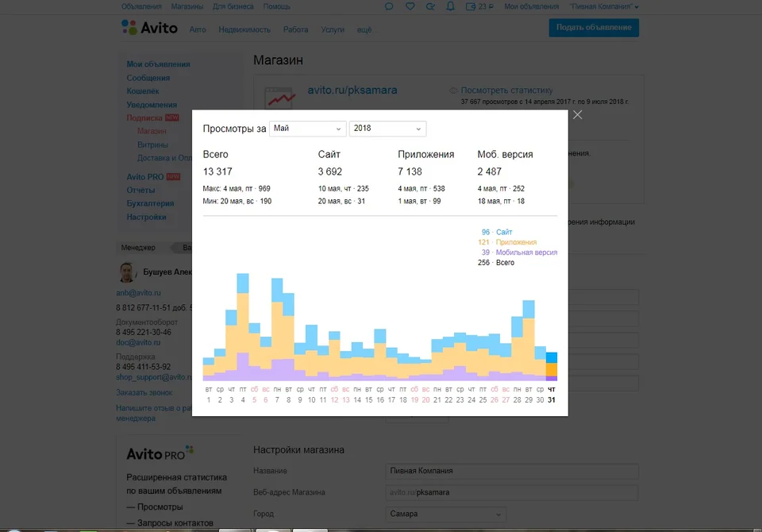This screenshot has width=762, height=532.
Task: Click the store chart thumbnail icon
Action: pos(279,98)
